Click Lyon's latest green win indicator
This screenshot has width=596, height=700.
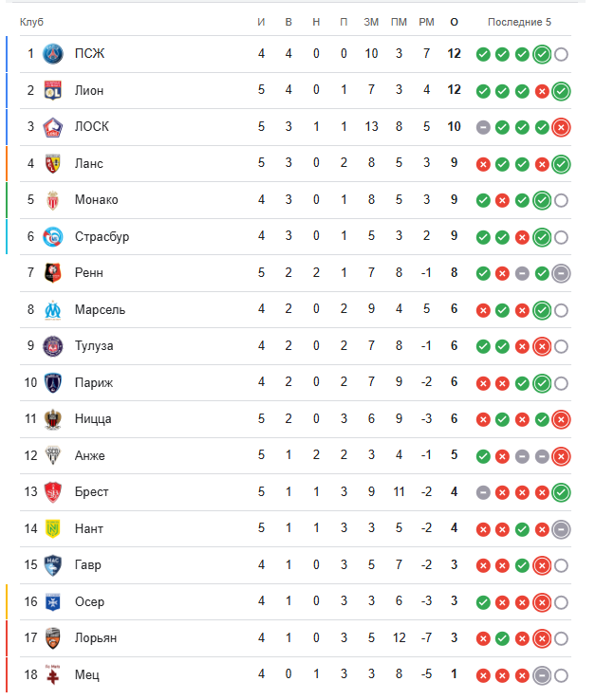click(x=561, y=91)
